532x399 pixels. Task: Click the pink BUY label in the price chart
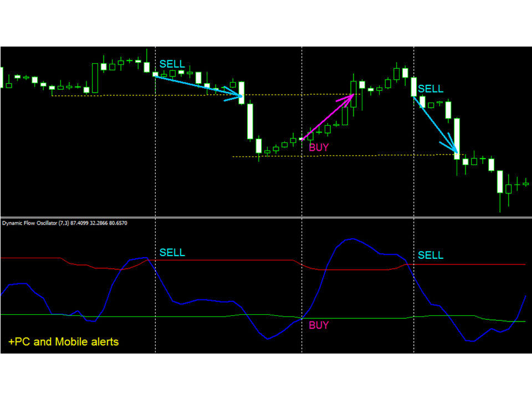pos(319,147)
